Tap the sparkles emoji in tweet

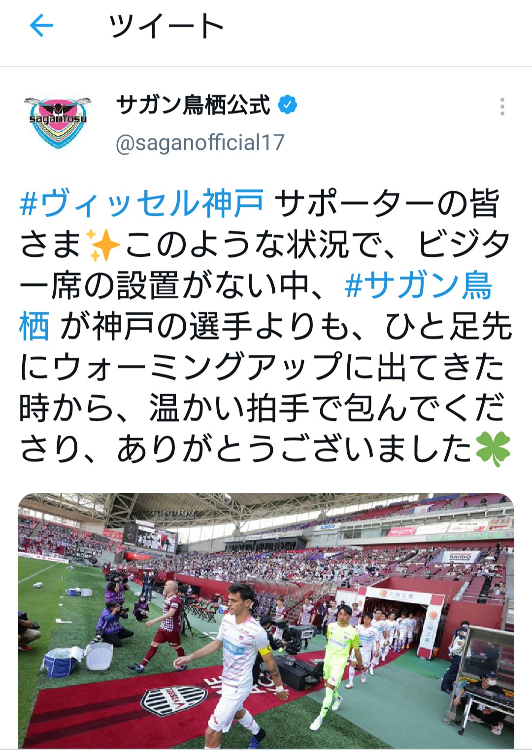(102, 244)
